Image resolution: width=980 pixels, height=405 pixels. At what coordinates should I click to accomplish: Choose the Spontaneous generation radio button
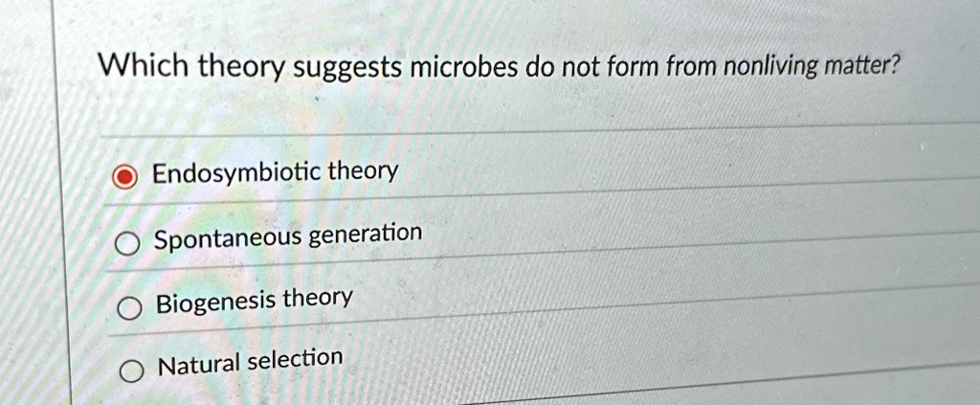(x=127, y=245)
